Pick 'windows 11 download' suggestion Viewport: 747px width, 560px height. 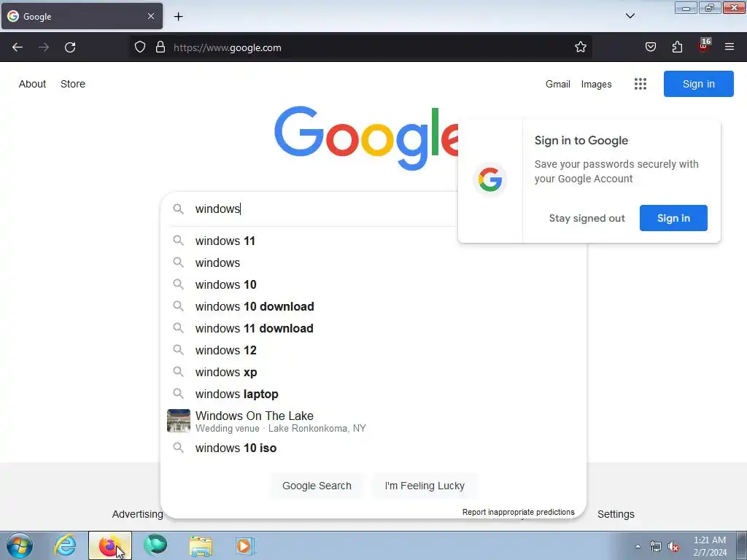[373, 328]
